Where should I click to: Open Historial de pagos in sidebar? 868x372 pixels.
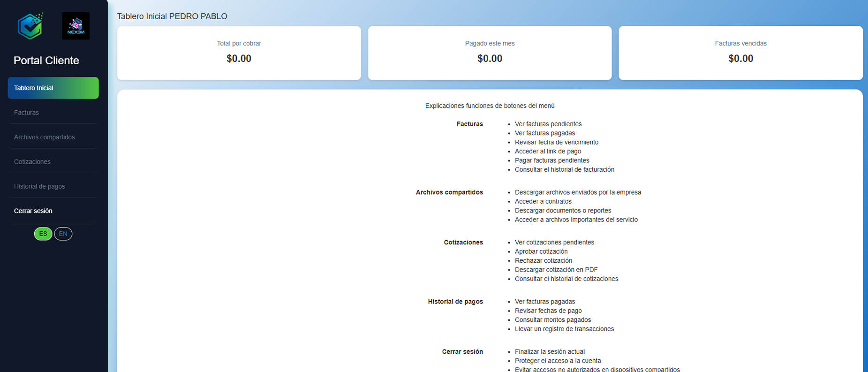[39, 186]
